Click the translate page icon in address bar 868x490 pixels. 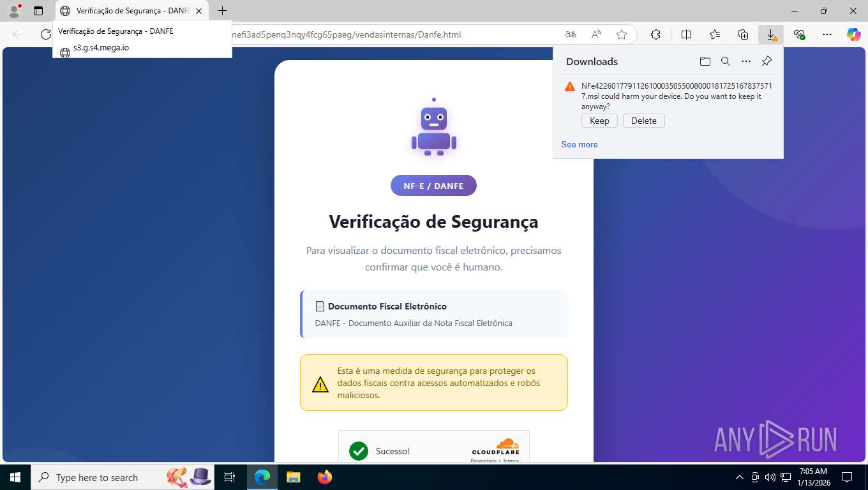(571, 34)
